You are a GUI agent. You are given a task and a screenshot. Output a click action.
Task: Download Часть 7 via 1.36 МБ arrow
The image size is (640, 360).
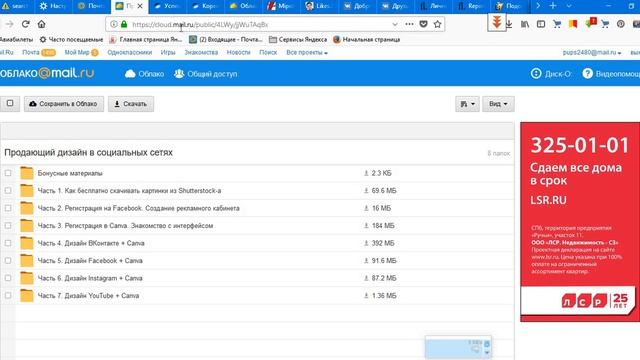pyautogui.click(x=366, y=296)
